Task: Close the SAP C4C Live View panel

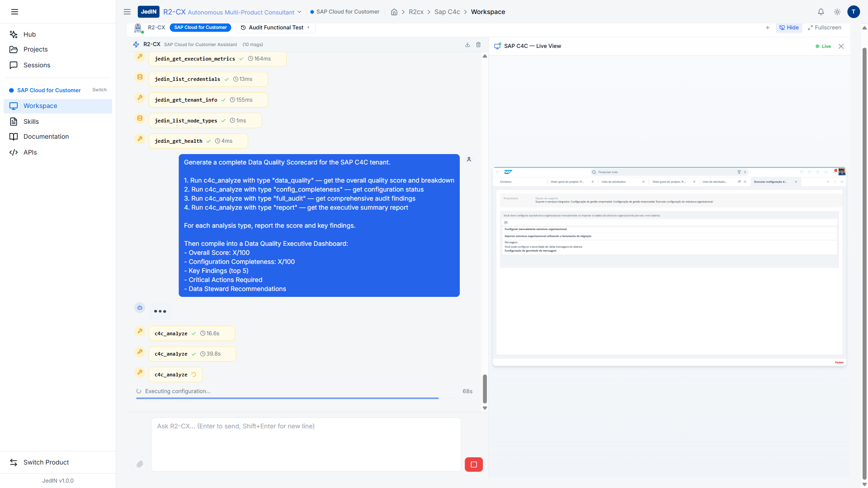Action: pyautogui.click(x=841, y=46)
